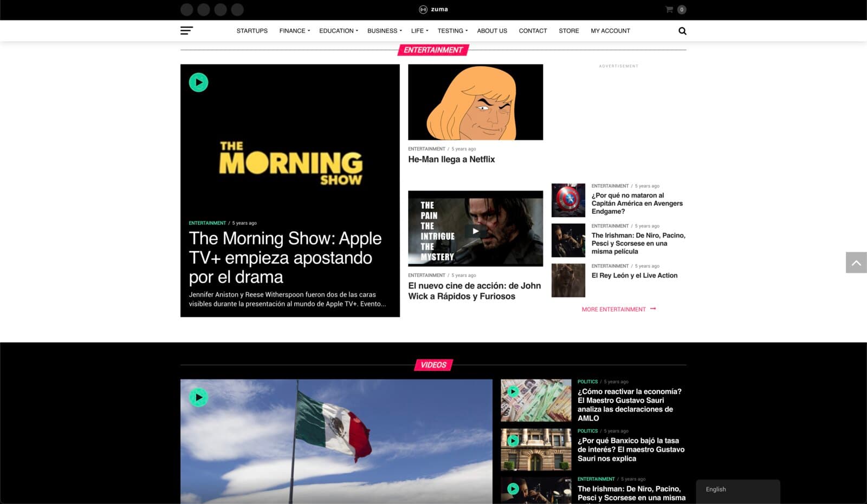Open the About Us page
Viewport: 867px width, 504px height.
coord(492,31)
